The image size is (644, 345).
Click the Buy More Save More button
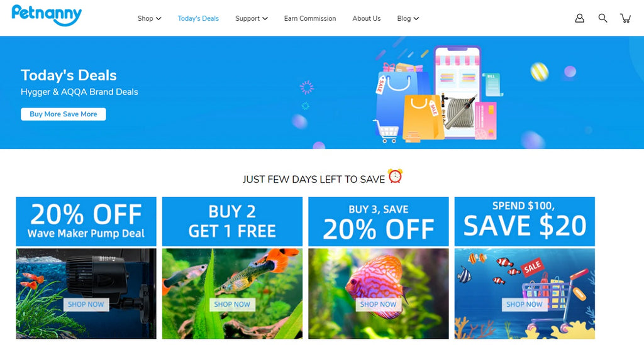point(64,114)
